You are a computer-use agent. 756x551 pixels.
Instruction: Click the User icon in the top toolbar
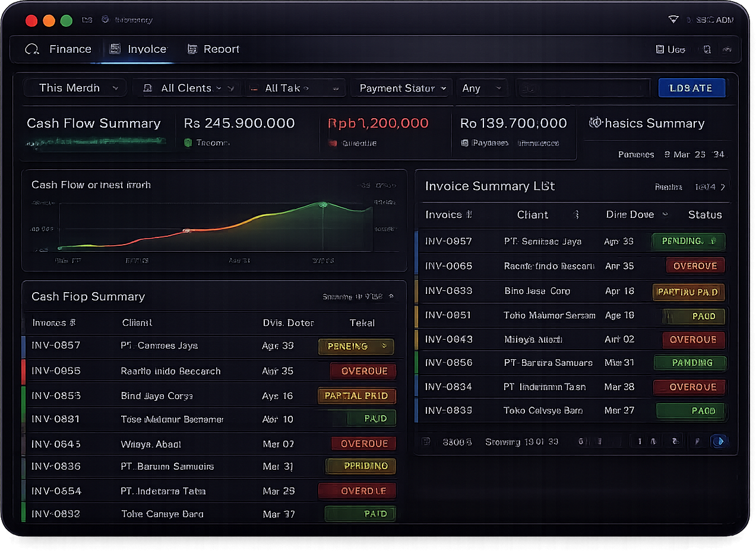[x=662, y=49]
